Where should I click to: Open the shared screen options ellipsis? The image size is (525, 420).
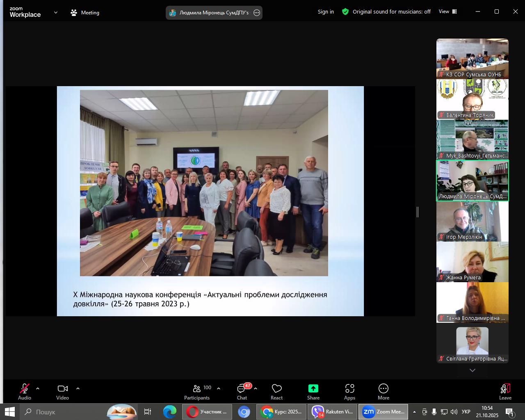pyautogui.click(x=257, y=13)
